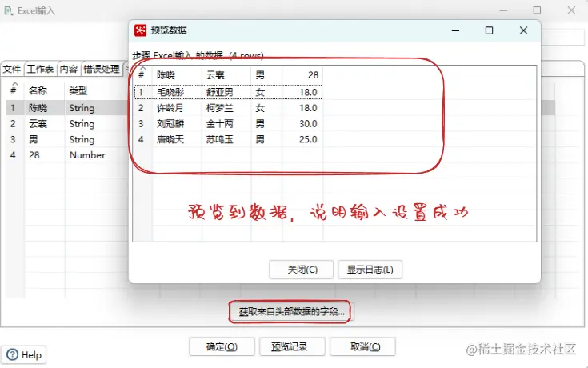Close the 预览数据 dialog with X

(523, 30)
